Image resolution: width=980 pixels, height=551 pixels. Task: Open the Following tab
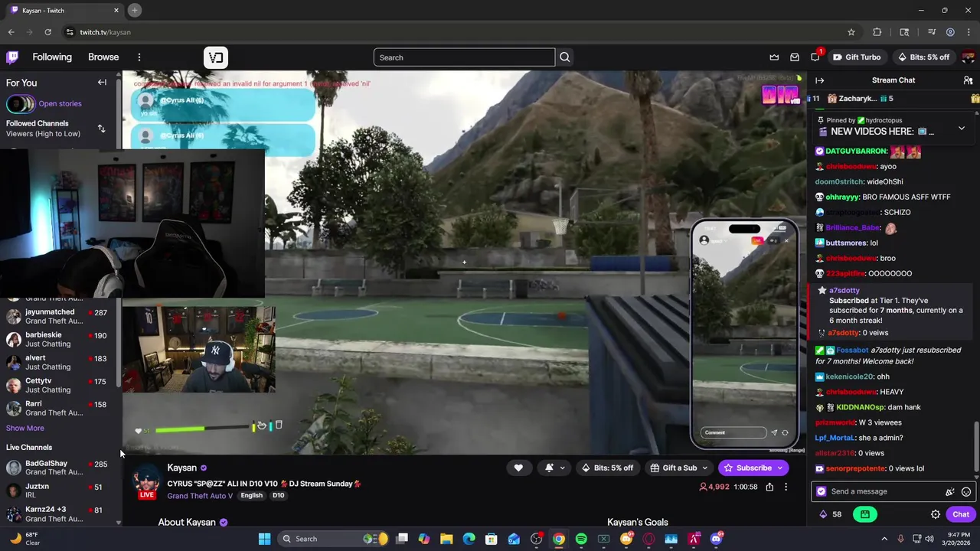[52, 57]
